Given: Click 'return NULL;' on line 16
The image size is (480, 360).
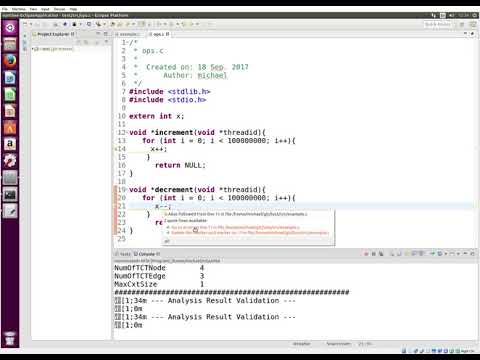Looking at the screenshot, I should (x=180, y=165).
